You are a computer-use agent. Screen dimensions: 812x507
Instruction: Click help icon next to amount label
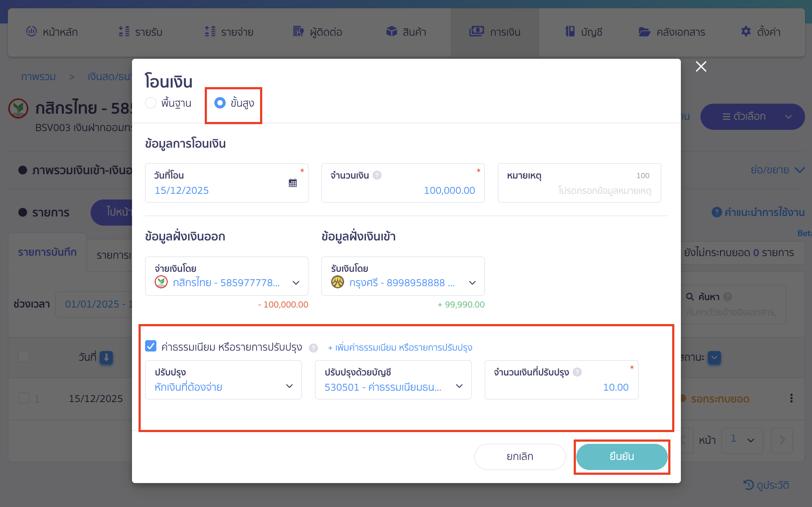[377, 175]
